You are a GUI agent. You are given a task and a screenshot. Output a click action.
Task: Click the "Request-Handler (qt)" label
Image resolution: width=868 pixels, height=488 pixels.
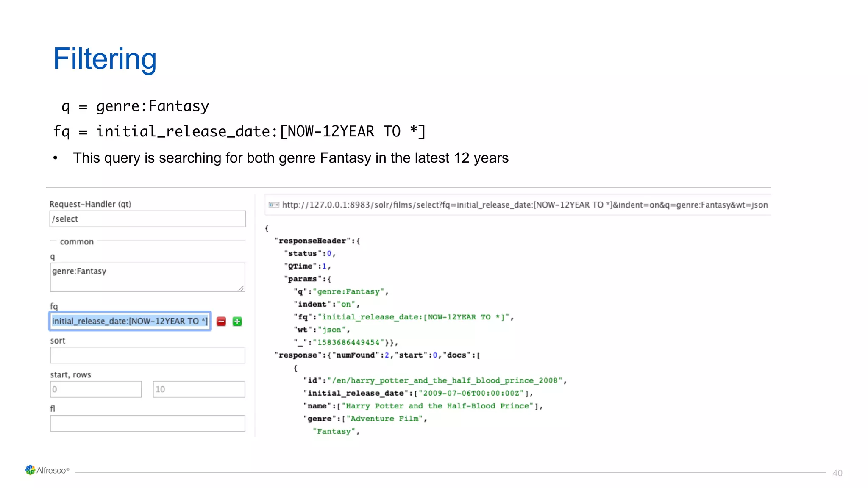90,204
